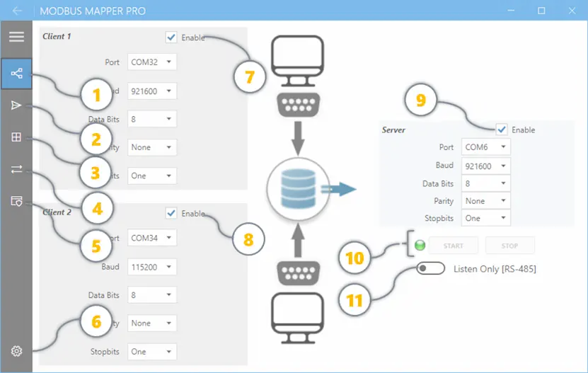The height and width of the screenshot is (373, 588).
Task: Click Client 2 Stopbits label
Action: tap(105, 352)
